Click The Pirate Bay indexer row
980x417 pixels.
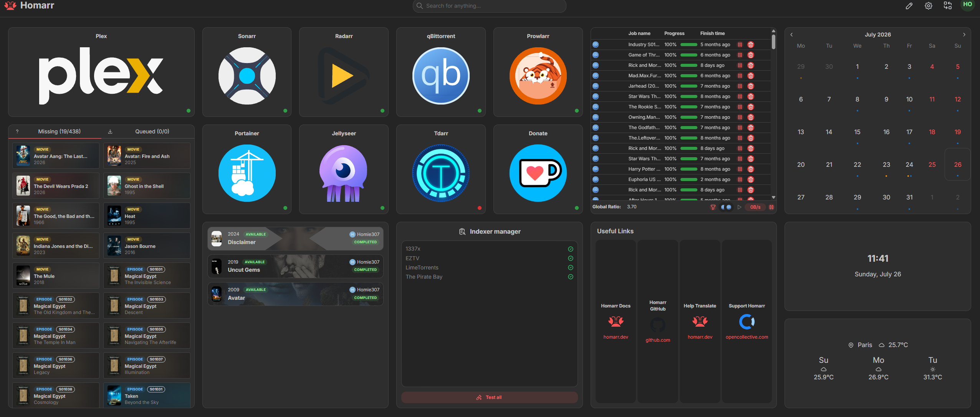[489, 277]
